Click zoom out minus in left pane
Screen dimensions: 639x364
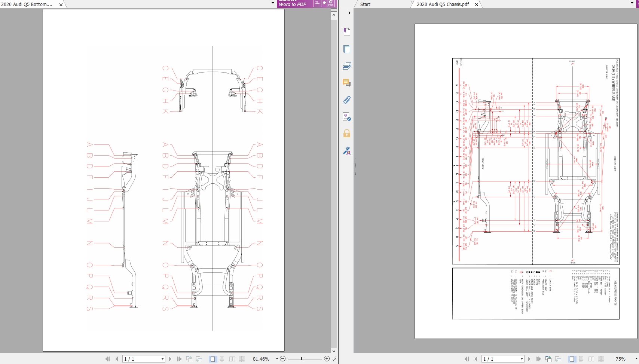click(283, 359)
